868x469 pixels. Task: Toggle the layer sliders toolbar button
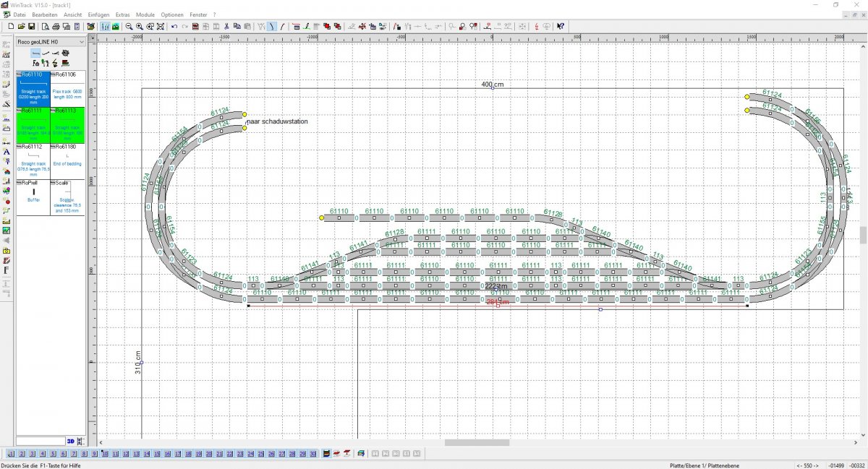(105, 27)
